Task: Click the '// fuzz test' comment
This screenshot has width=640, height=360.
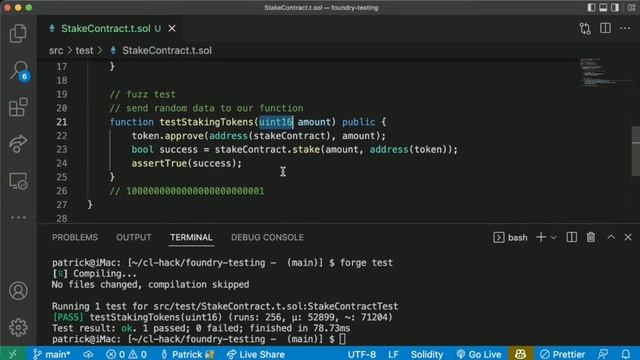Action: click(142, 94)
